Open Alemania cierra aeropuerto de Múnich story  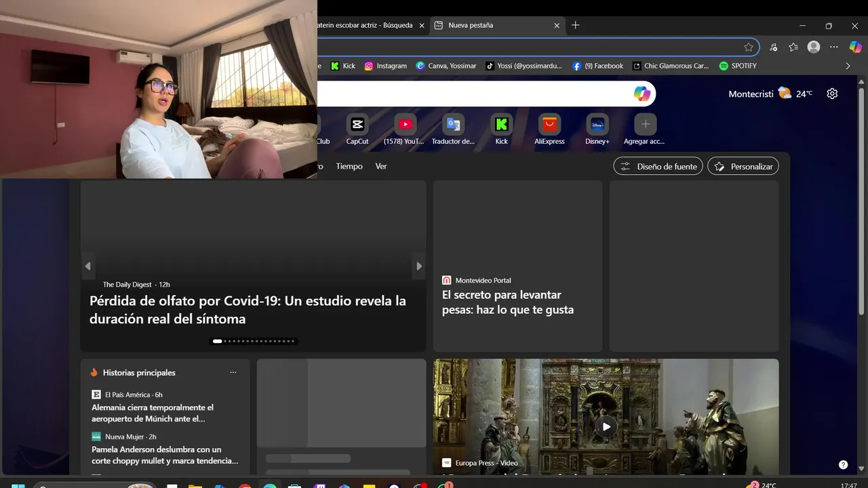tap(153, 413)
